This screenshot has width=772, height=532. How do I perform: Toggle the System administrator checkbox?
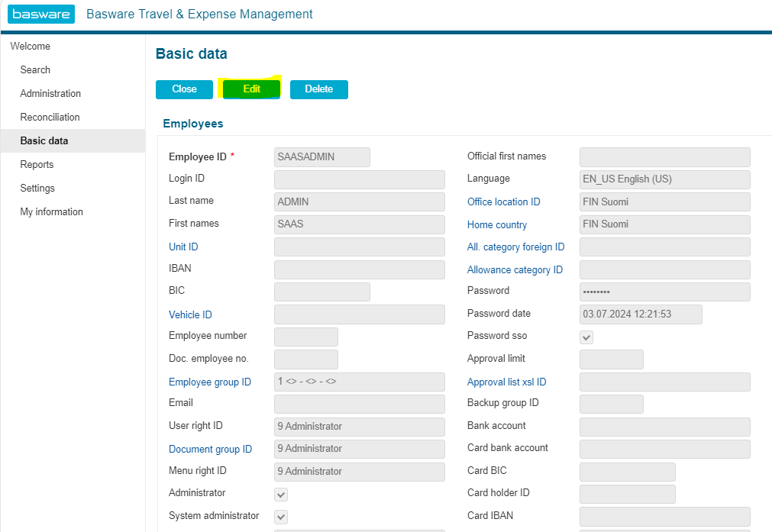pyautogui.click(x=281, y=517)
